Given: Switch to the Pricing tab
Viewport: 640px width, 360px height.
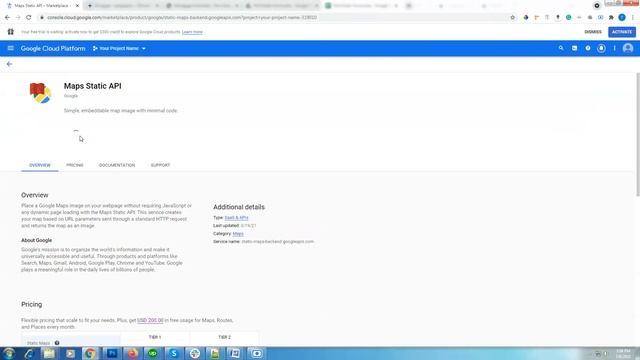Looking at the screenshot, I should 75,165.
